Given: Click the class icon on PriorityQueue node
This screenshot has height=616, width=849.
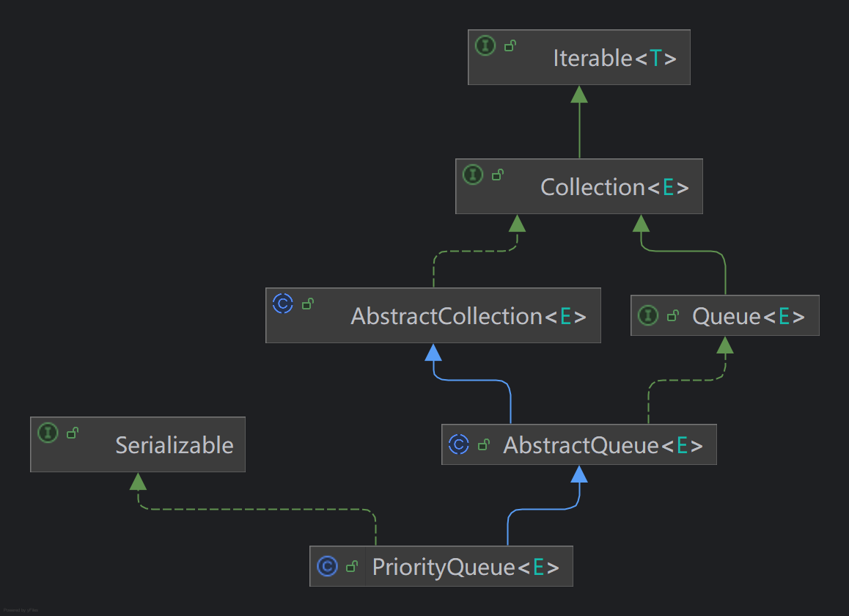Looking at the screenshot, I should (327, 566).
